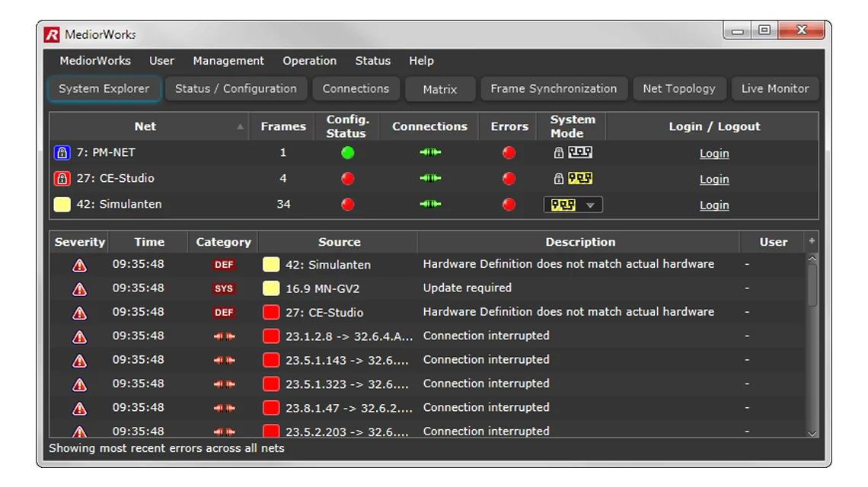Click CE-Studio system mode lock icon
Screen dimensions: 868x487
[x=559, y=178]
